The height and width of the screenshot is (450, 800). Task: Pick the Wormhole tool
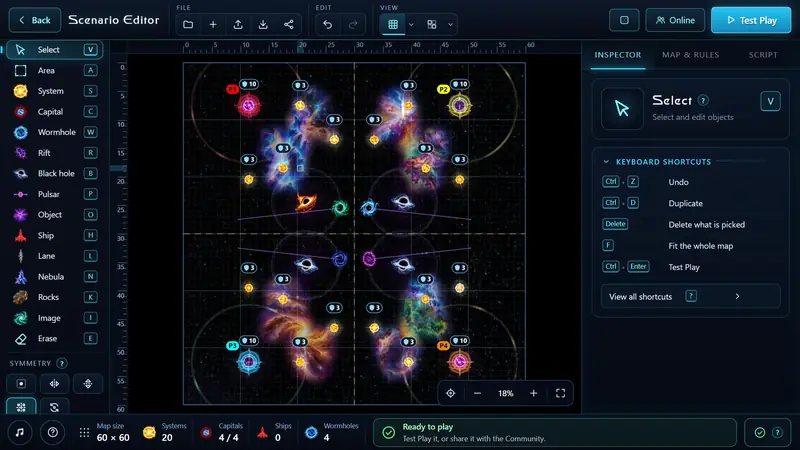pyautogui.click(x=55, y=132)
